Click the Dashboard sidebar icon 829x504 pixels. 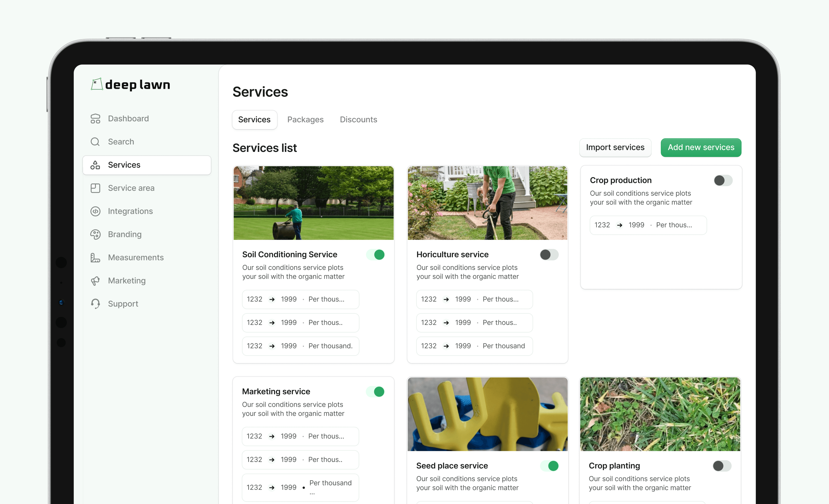click(95, 119)
